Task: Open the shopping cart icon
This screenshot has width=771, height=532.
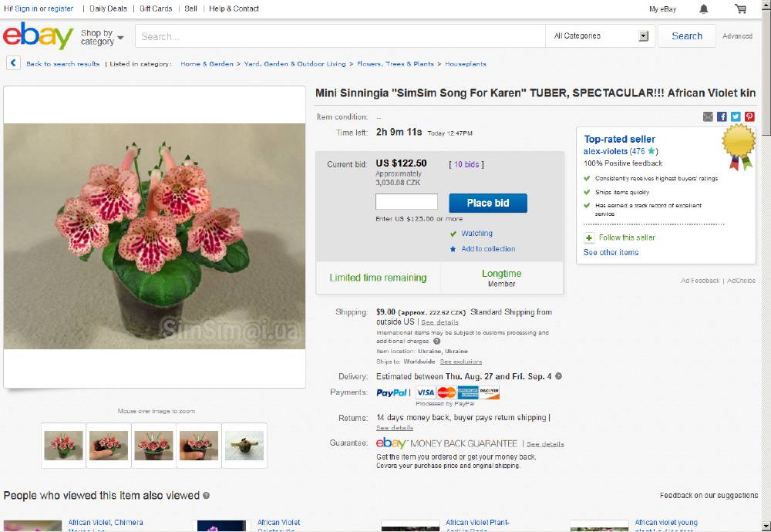Action: pyautogui.click(x=740, y=8)
